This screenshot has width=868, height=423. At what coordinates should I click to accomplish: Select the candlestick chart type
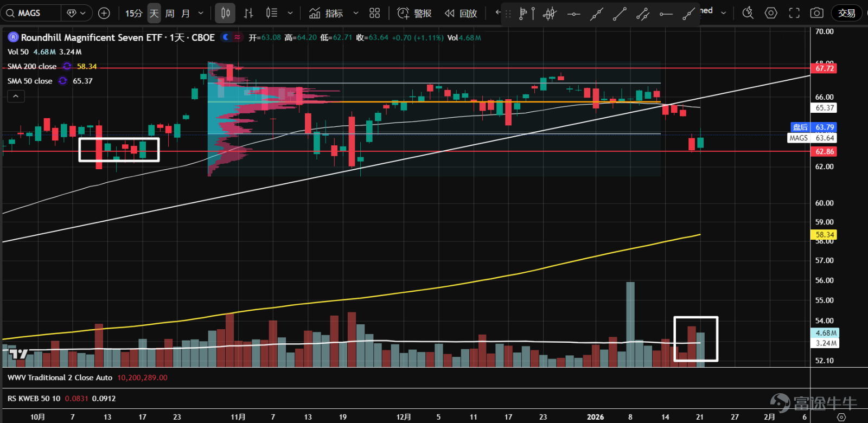(x=225, y=13)
